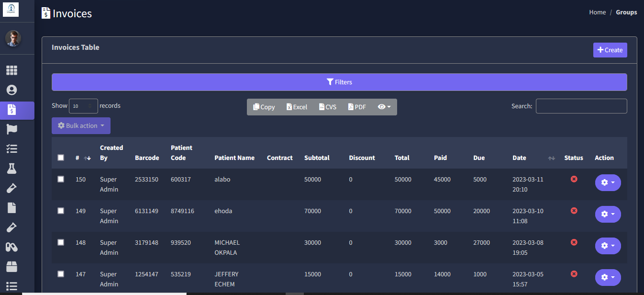The width and height of the screenshot is (644, 295).
Task: Export the table with the PDF button
Action: coord(357,107)
